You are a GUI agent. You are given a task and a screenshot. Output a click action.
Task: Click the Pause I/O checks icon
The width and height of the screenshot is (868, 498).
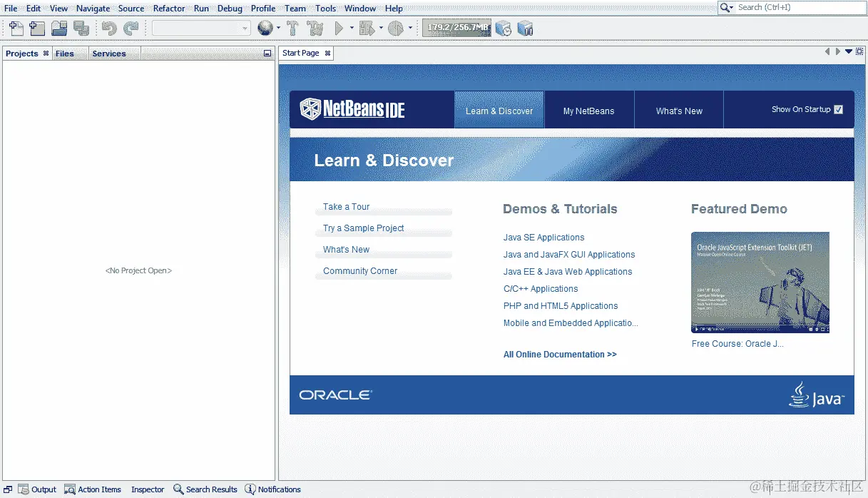pyautogui.click(x=525, y=29)
